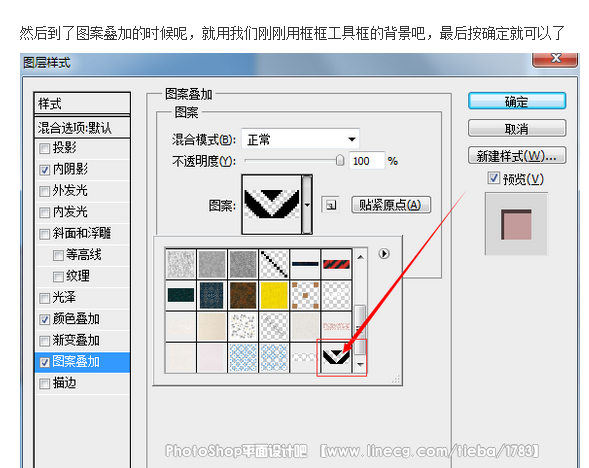This screenshot has height=468, width=589.
Task: Enable the 光泽 satin checkbox
Action: coord(44,298)
